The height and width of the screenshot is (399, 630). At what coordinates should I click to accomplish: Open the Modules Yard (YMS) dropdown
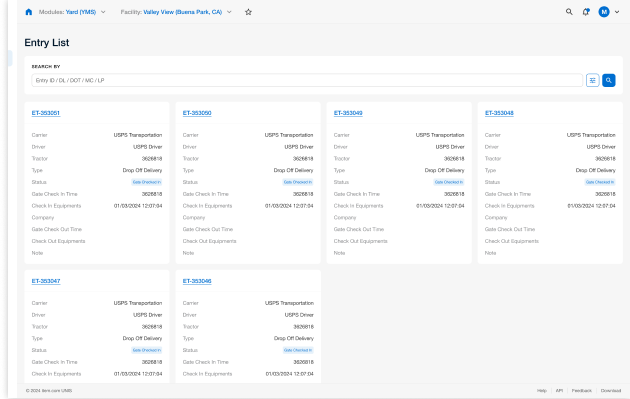[x=72, y=12]
